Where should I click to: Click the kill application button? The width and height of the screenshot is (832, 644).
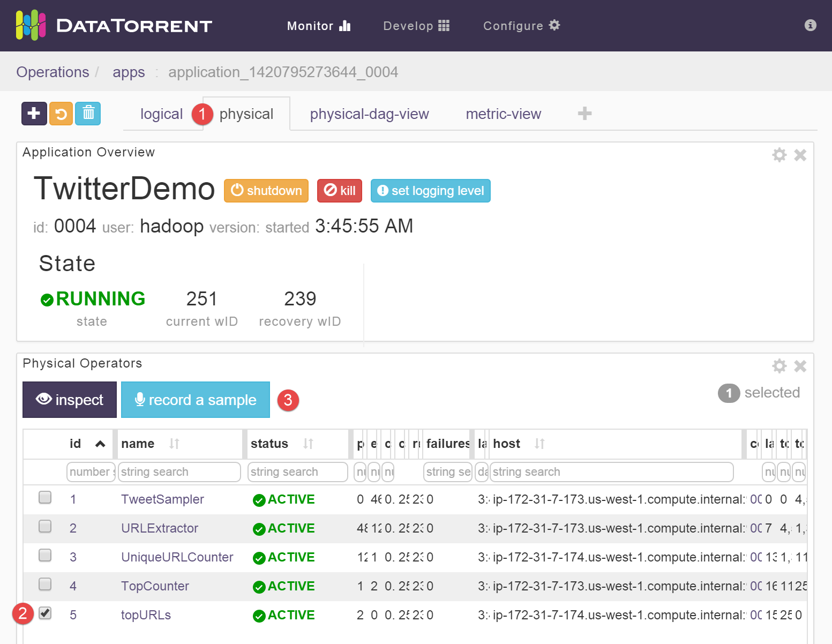(x=340, y=191)
